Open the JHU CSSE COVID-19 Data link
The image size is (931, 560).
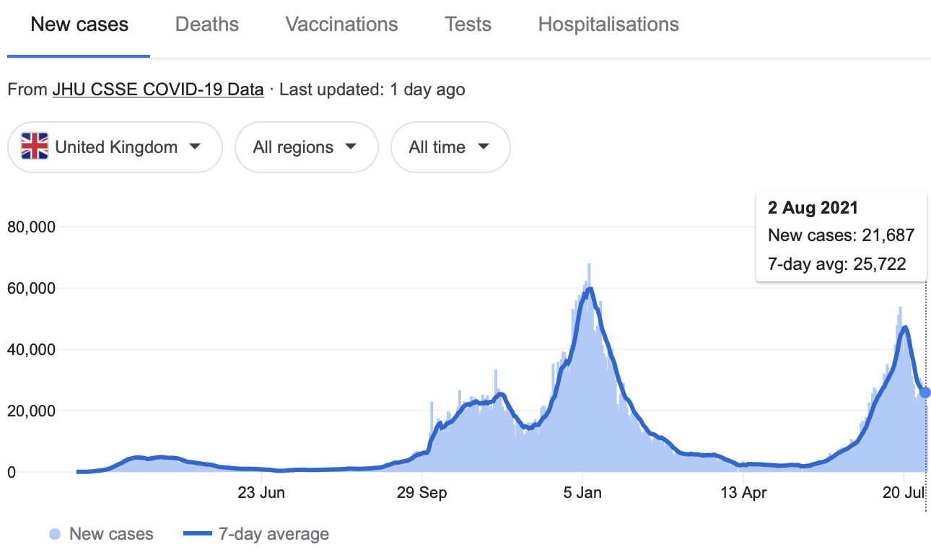tap(158, 90)
